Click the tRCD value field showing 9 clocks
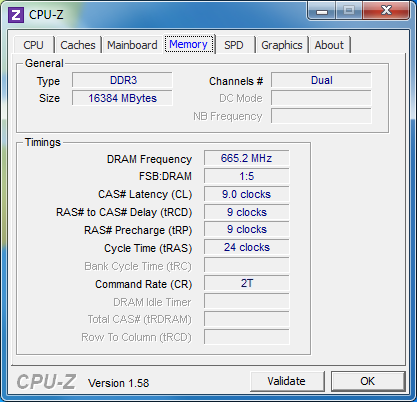Viewport: 417px width, 402px height. coord(247,212)
